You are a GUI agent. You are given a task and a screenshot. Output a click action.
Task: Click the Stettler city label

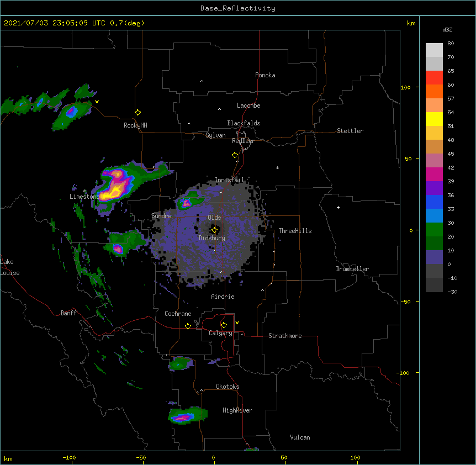[350, 131]
